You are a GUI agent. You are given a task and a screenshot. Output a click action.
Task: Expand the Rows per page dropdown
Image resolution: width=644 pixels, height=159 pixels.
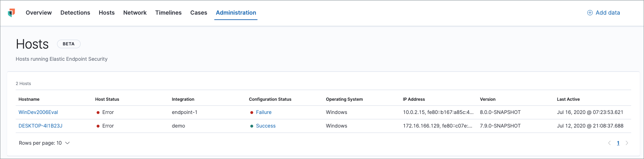click(44, 143)
